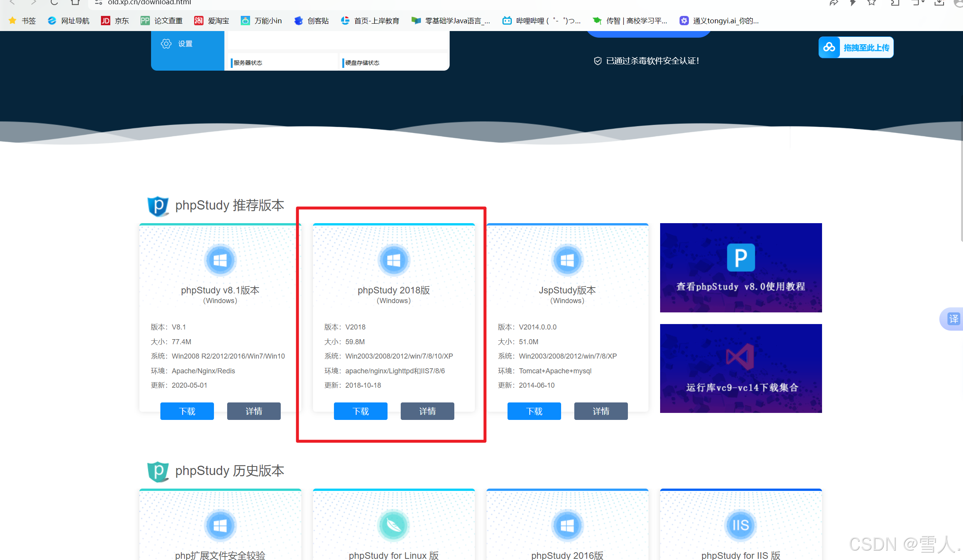963x560 pixels.
Task: Open 详情 for phpStudy 2018版
Action: point(427,411)
